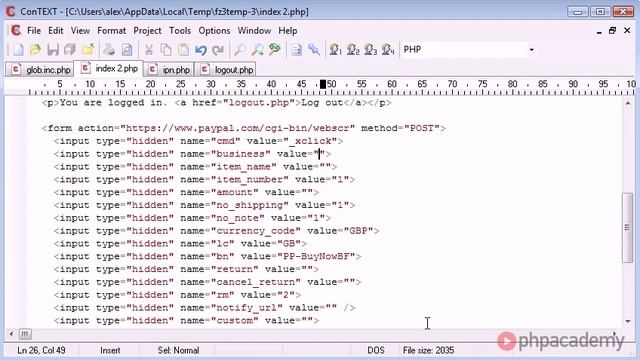Open the Tools menu
Screen dimensions: 640x360
pos(180,31)
